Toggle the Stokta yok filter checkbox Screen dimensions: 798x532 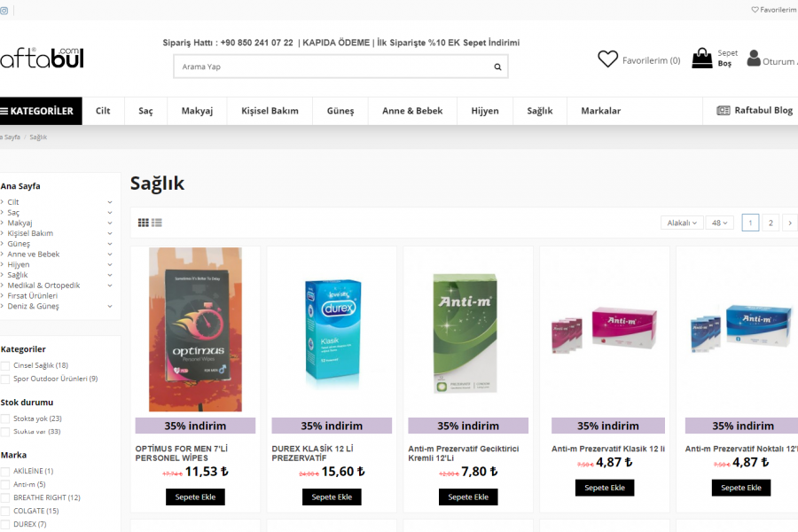(x=5, y=419)
